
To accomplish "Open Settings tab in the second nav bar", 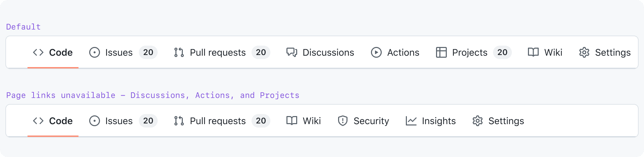I will click(498, 121).
